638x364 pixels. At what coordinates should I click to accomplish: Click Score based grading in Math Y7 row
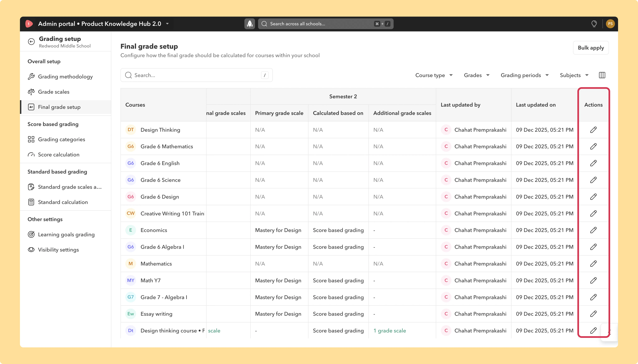(x=338, y=280)
